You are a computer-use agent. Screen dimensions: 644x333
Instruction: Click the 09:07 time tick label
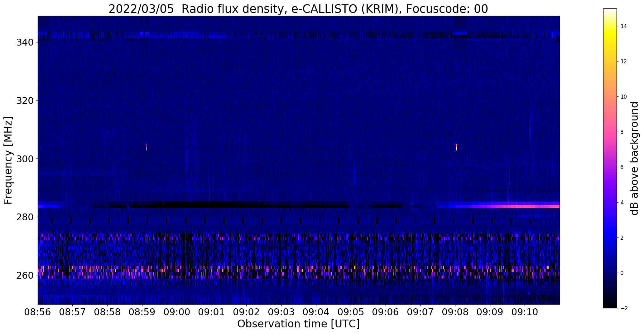click(x=421, y=312)
